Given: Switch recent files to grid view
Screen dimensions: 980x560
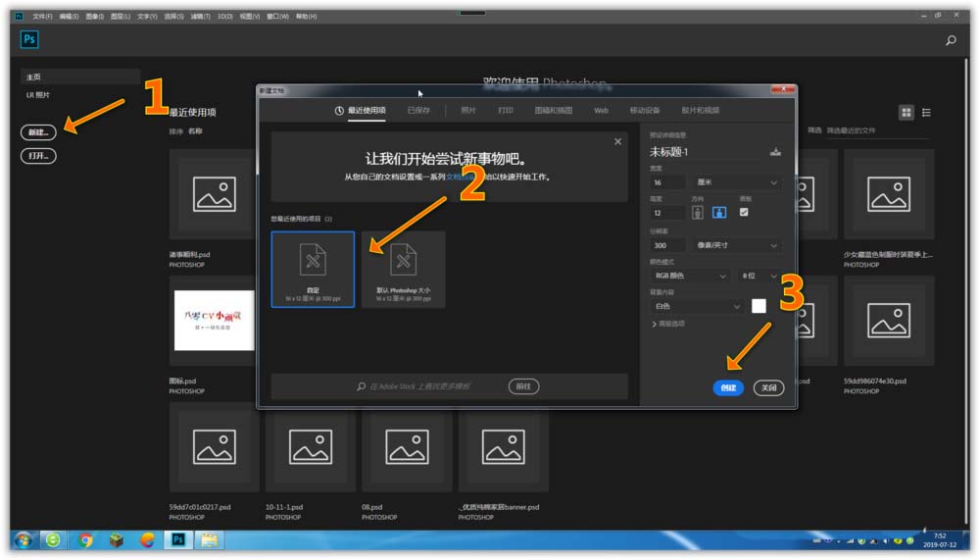Looking at the screenshot, I should [x=906, y=113].
